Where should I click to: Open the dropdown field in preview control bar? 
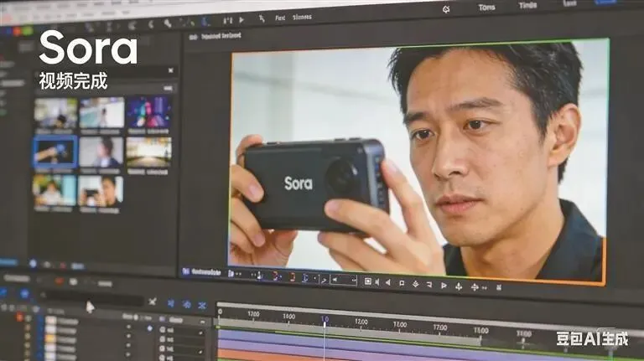(343, 280)
